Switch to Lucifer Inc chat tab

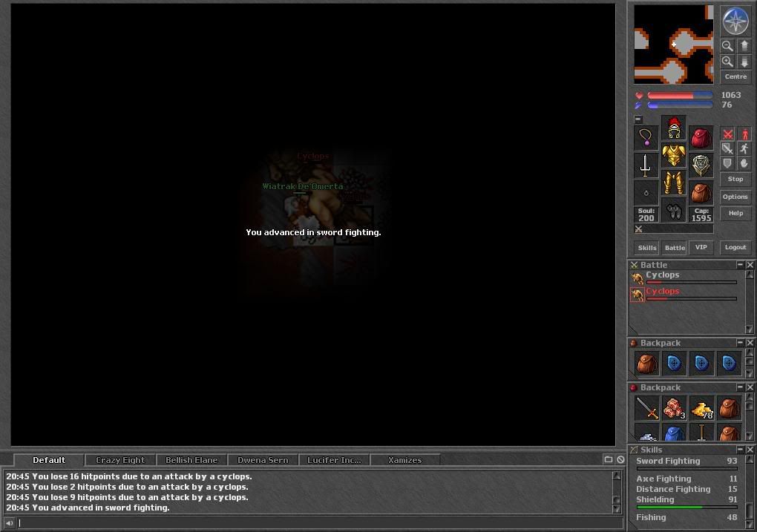click(334, 460)
